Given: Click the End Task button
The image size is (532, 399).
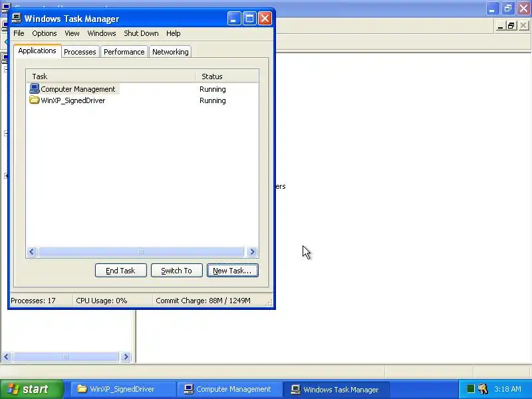Looking at the screenshot, I should pos(121,271).
